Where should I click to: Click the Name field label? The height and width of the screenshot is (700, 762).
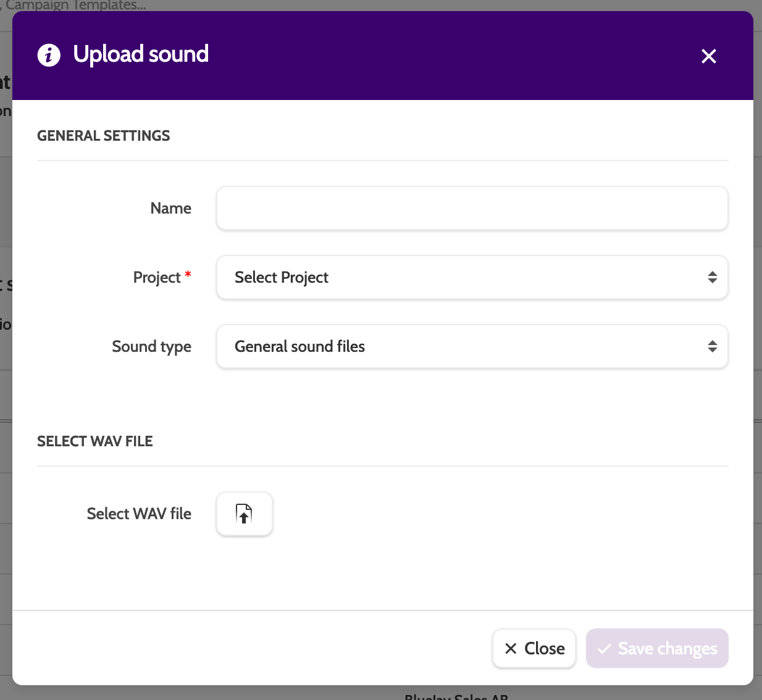point(170,208)
